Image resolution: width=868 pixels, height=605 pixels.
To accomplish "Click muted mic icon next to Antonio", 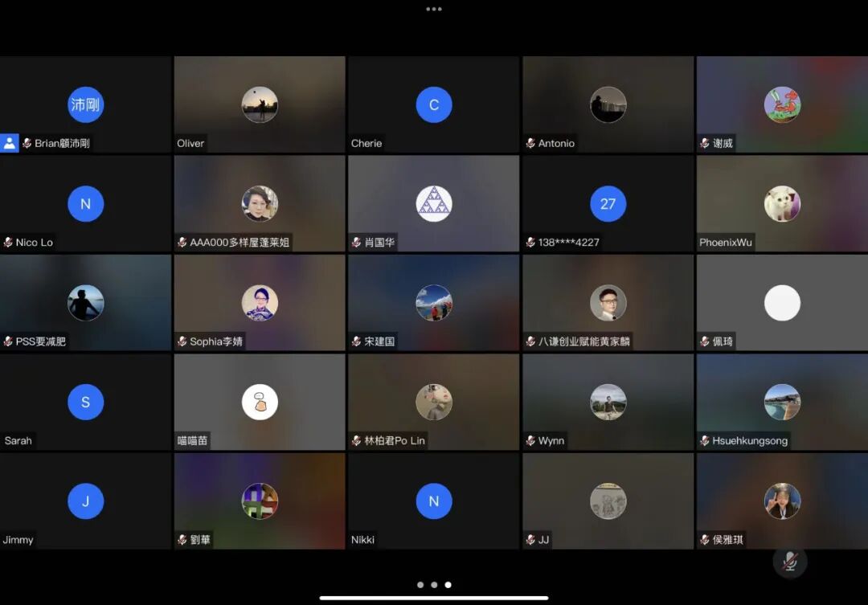I will [x=530, y=143].
